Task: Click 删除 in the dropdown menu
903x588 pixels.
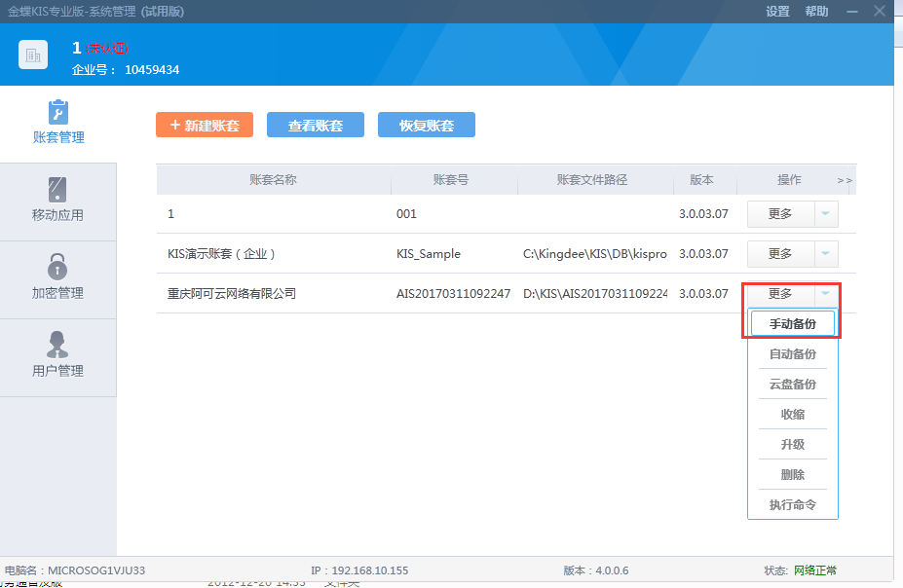Action: pyautogui.click(x=792, y=475)
